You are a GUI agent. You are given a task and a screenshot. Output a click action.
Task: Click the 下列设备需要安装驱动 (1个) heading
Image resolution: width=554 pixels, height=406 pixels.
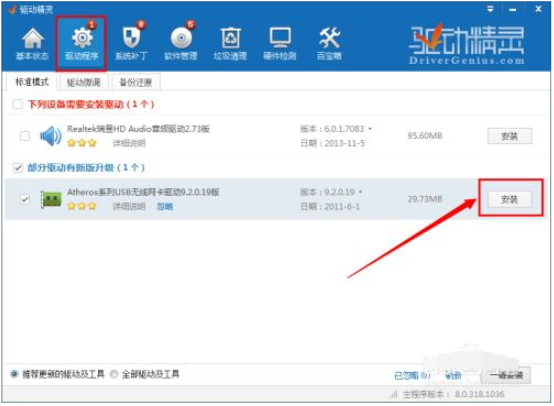click(91, 104)
